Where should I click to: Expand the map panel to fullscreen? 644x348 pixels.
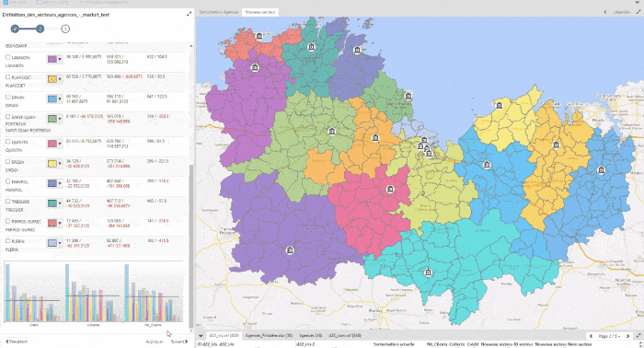point(638,12)
